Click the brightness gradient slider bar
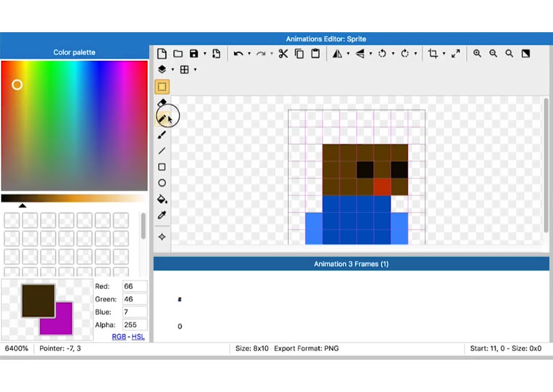Screen dimensions: 553x392 coord(74,198)
